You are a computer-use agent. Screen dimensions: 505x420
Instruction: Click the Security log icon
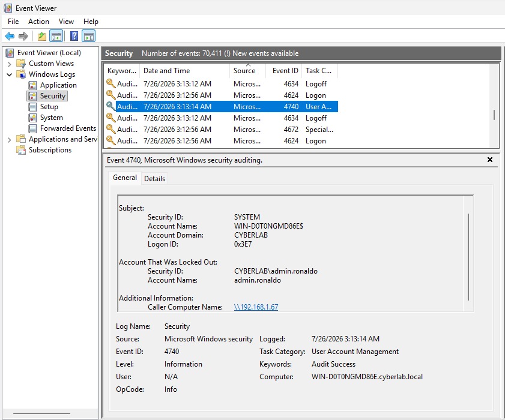(32, 96)
